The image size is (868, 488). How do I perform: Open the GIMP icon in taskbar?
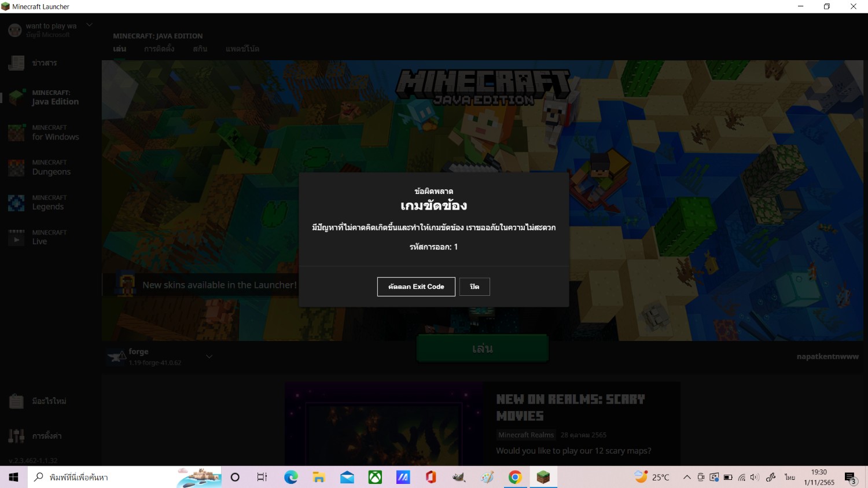point(459,477)
